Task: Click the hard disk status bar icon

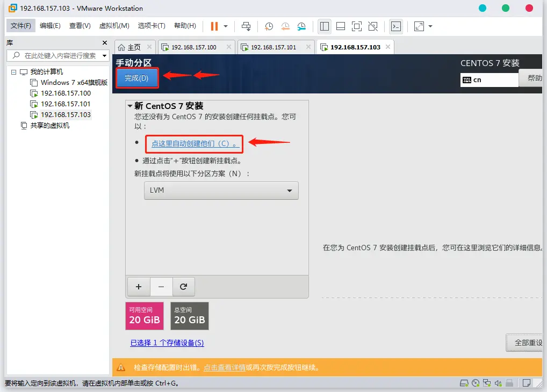Action: coord(464,383)
